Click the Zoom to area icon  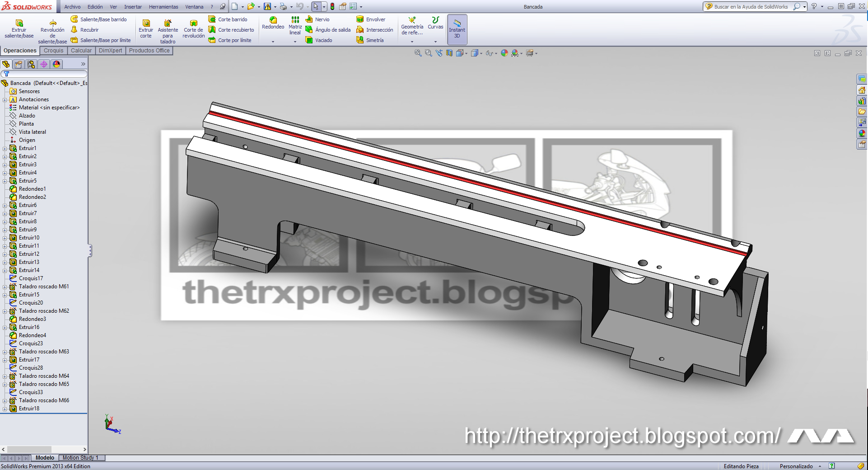point(428,53)
